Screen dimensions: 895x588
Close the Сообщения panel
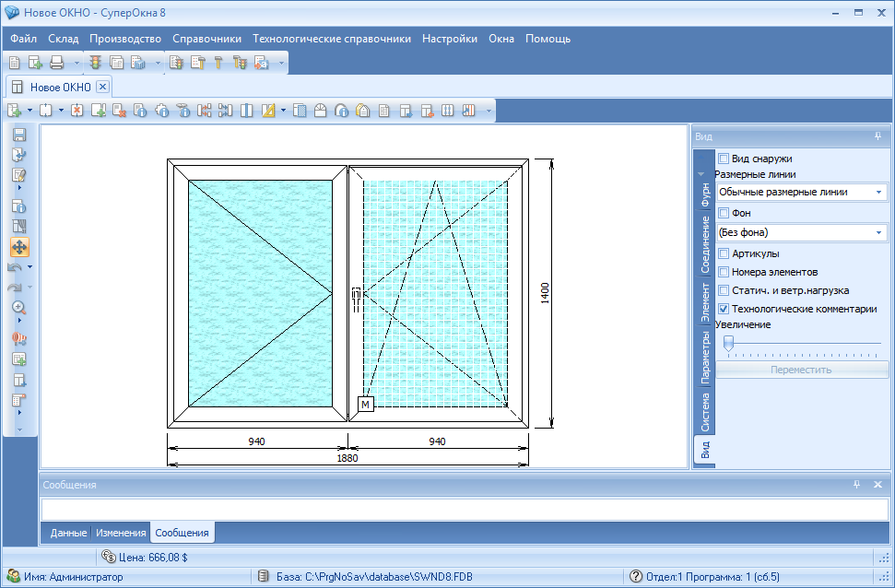coord(877,484)
